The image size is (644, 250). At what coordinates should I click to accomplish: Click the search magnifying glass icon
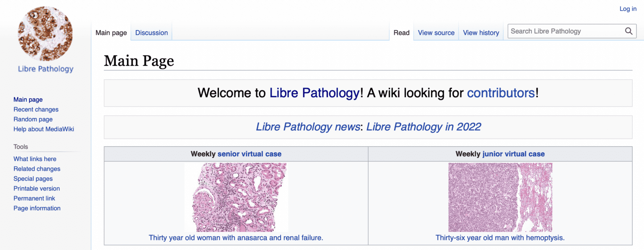tap(628, 31)
